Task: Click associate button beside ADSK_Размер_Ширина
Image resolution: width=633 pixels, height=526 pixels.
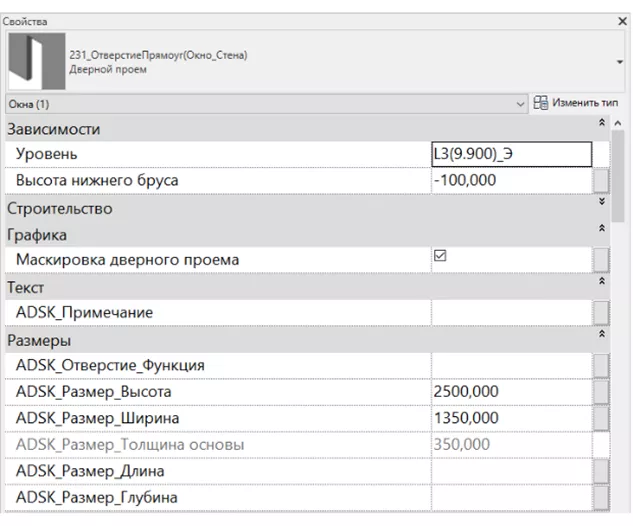Action: 601,418
